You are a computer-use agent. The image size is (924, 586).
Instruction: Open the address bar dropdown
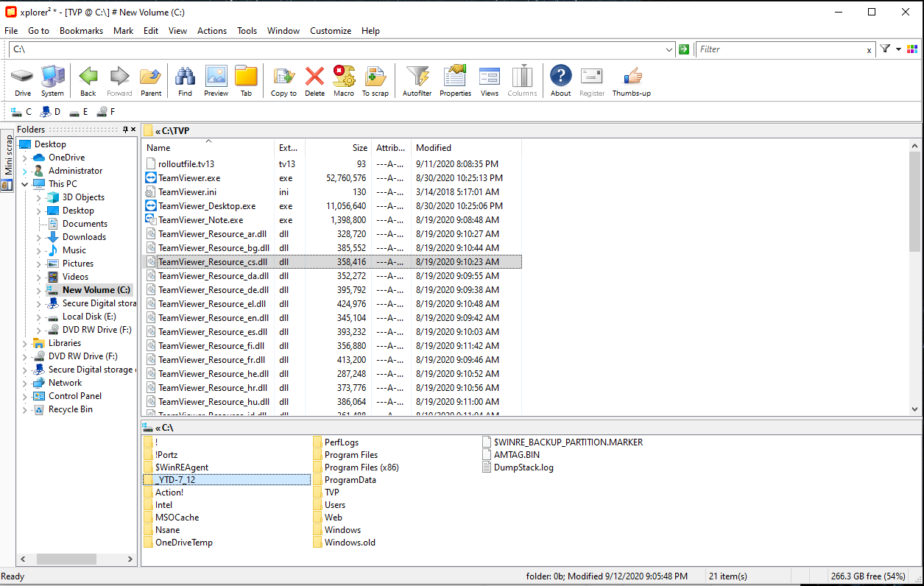click(x=669, y=49)
